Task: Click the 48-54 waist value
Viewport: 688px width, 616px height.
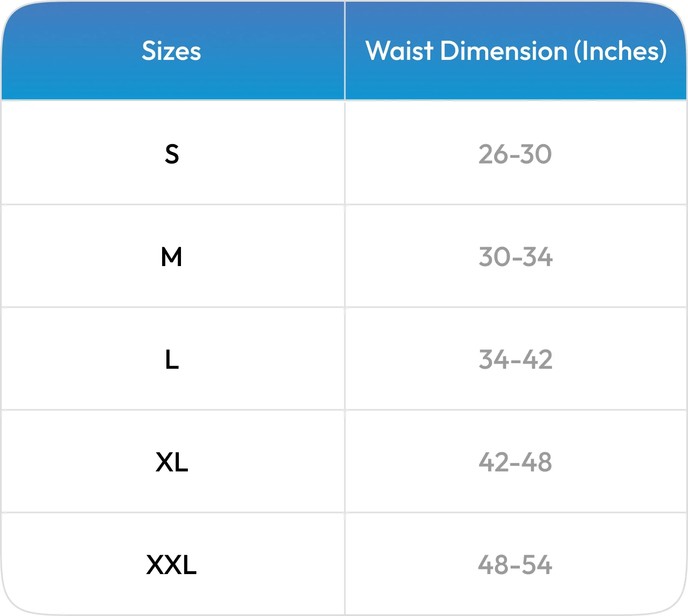Action: pyautogui.click(x=515, y=565)
